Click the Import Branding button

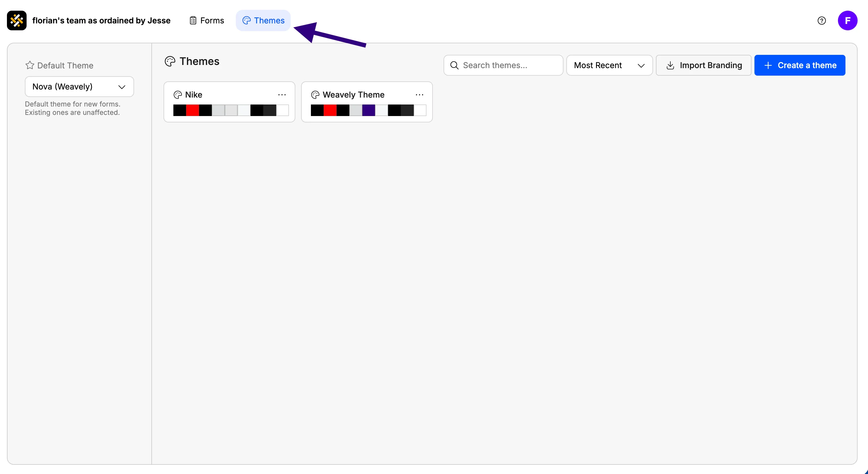coord(703,65)
